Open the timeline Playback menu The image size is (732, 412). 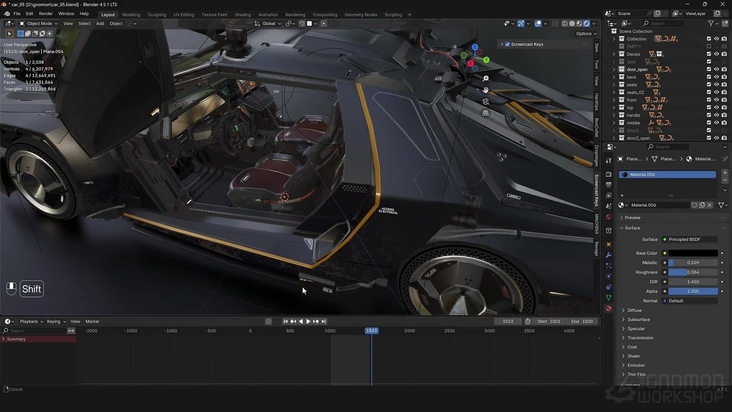coord(31,321)
